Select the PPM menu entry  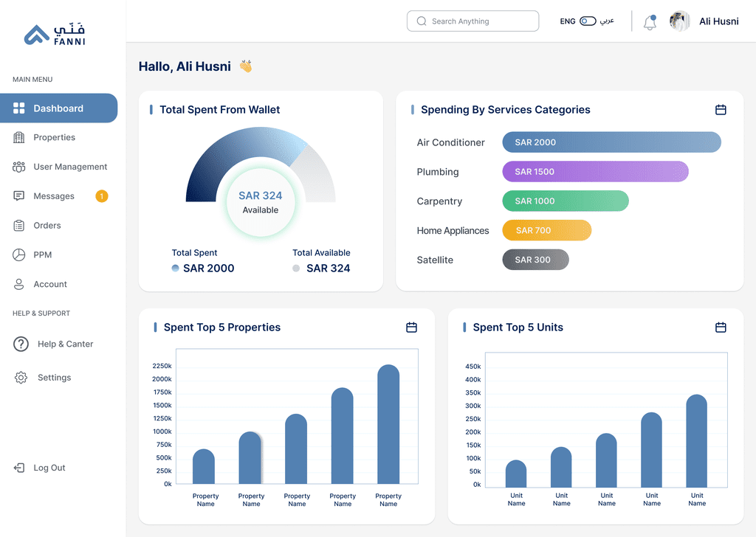42,254
